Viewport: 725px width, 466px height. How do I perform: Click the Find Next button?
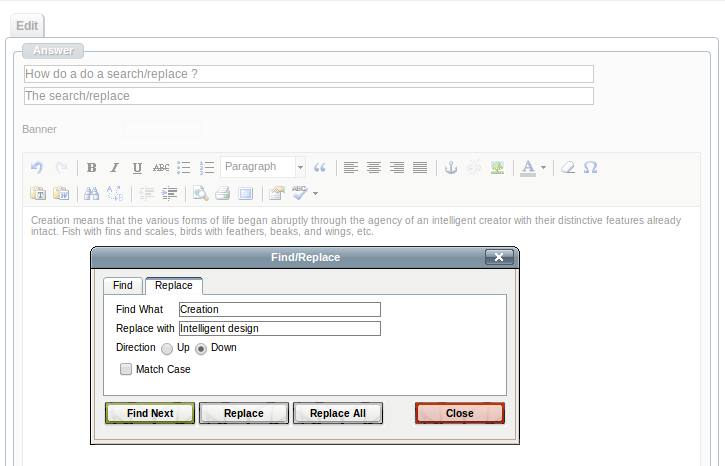click(x=150, y=413)
